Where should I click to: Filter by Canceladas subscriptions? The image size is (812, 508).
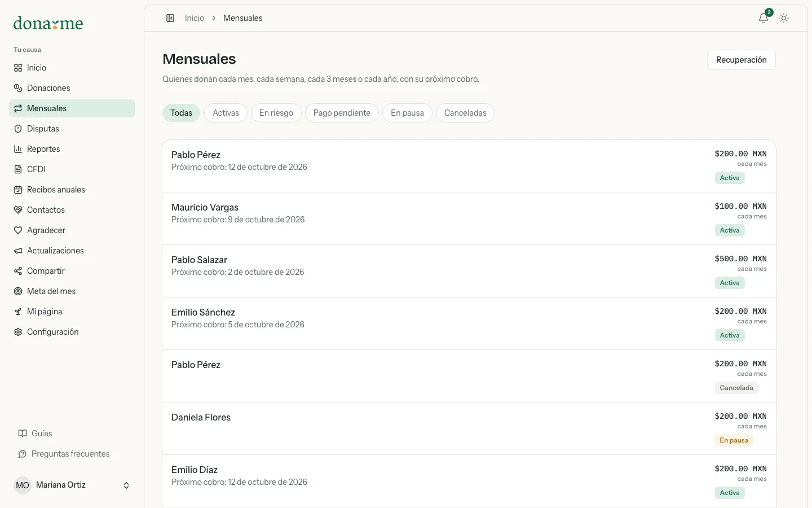[x=465, y=113]
